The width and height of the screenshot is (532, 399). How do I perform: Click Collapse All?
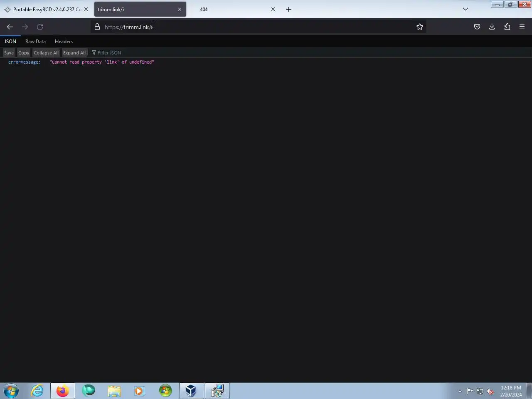click(x=46, y=53)
